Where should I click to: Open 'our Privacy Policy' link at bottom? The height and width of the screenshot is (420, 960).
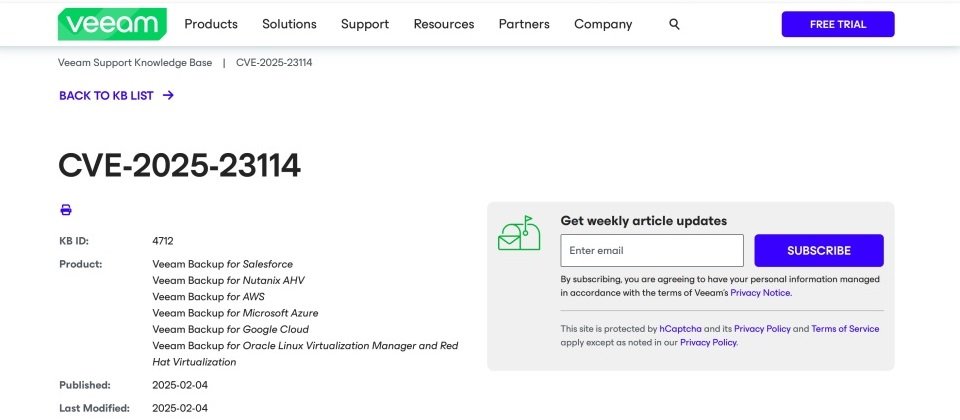(708, 342)
